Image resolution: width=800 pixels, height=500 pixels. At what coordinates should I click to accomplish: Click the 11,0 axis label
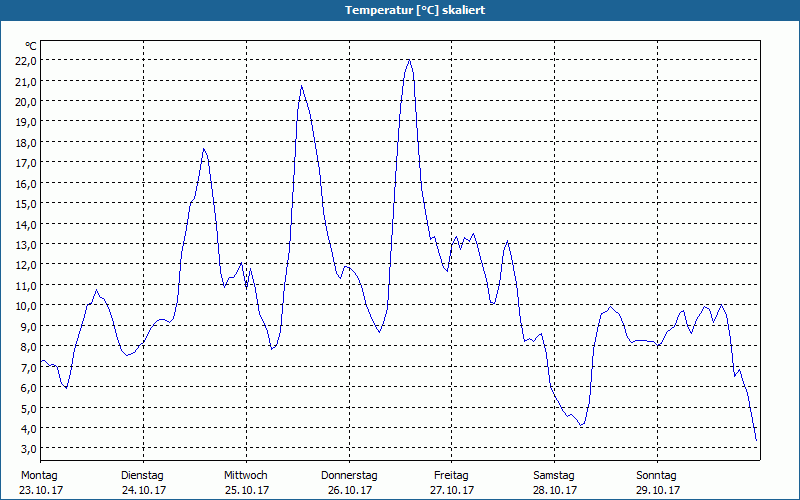[27, 285]
